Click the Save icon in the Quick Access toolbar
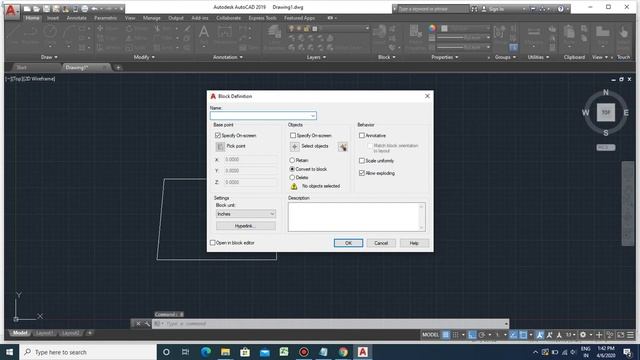This screenshot has width=640, height=360. click(x=47, y=9)
